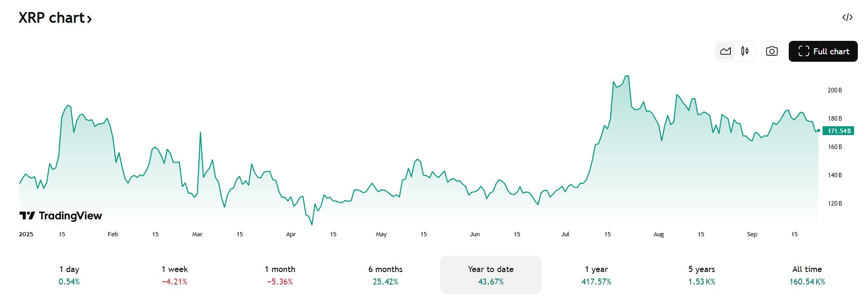Screen dimensions: 868x298
Task: Open XRP chart details via the title arrow
Action: (89, 19)
